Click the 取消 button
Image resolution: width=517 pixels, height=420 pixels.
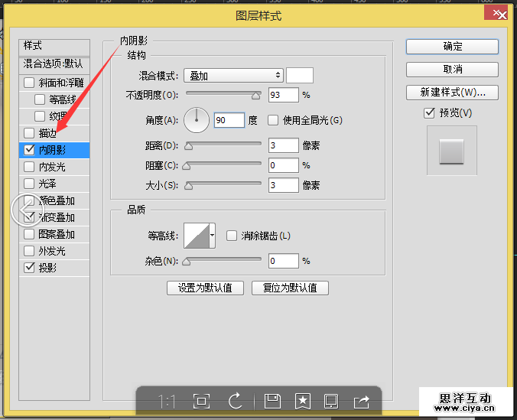[x=452, y=70]
